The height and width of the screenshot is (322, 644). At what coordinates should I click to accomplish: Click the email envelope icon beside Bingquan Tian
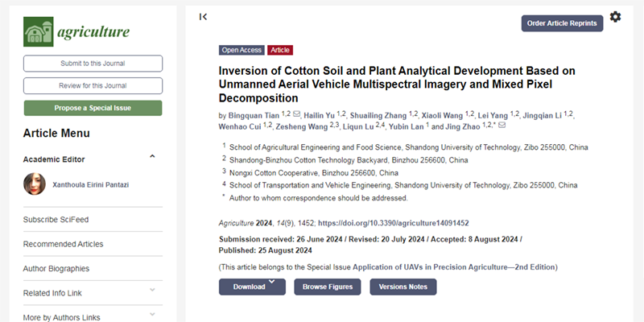tap(296, 114)
